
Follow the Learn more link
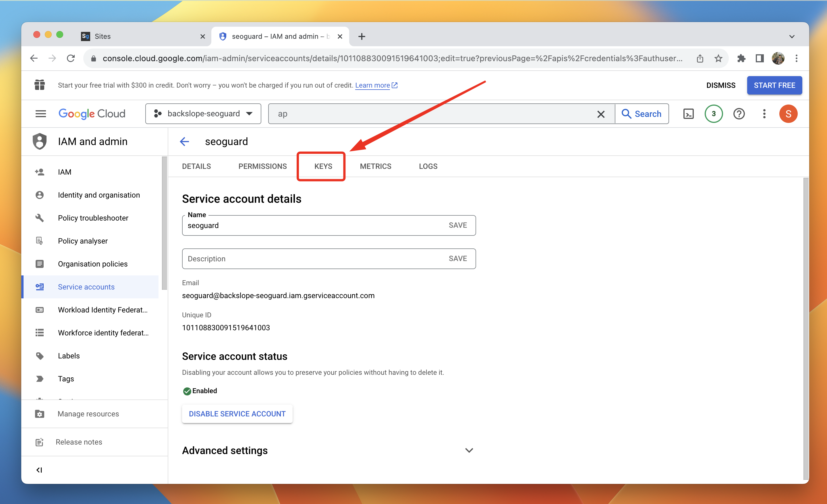coord(372,85)
